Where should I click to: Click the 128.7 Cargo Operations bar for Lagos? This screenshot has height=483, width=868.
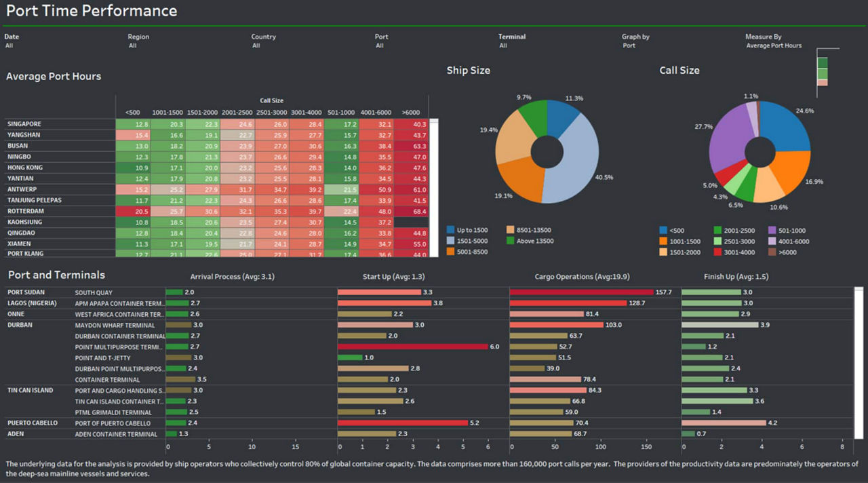click(x=568, y=303)
